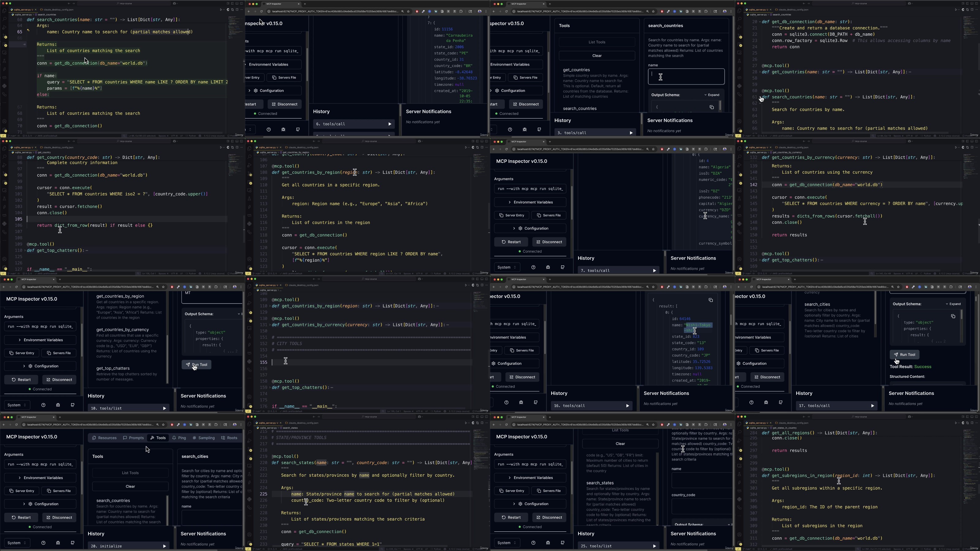Select the Tools tab with hammer icon

[x=158, y=438]
